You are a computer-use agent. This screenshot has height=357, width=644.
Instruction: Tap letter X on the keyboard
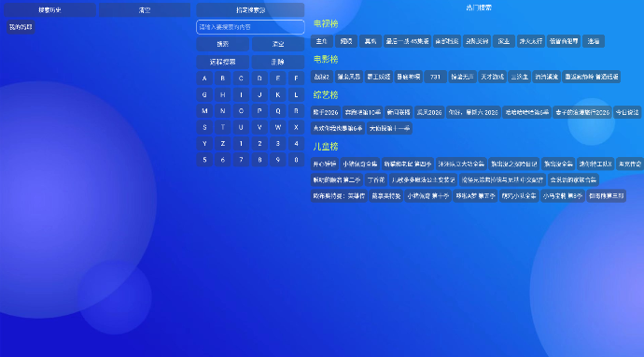click(296, 127)
